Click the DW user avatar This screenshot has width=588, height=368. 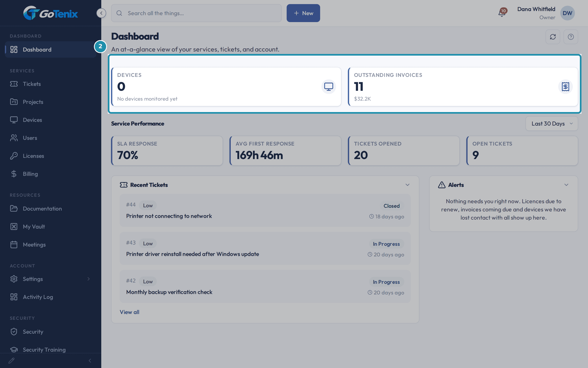pyautogui.click(x=567, y=13)
